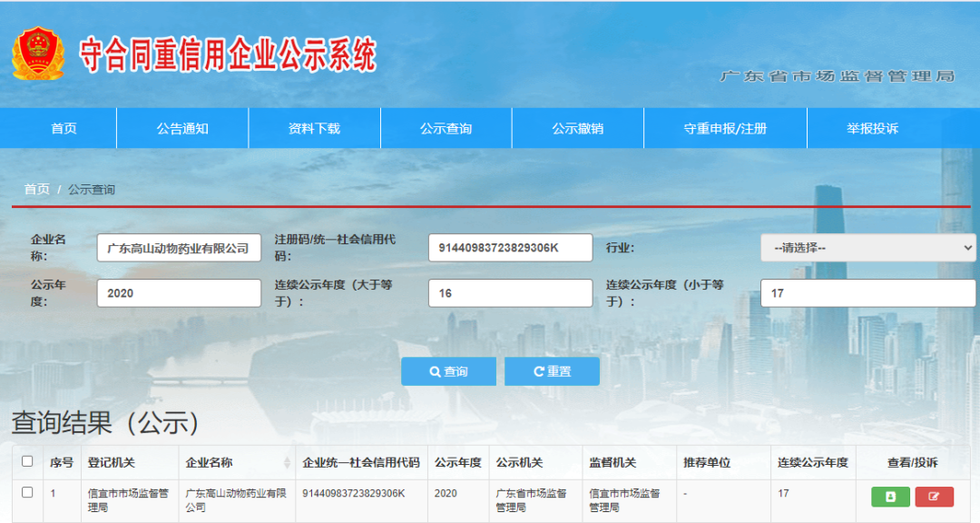This screenshot has width=980, height=523.
Task: Click the green view record button
Action: coord(890,497)
